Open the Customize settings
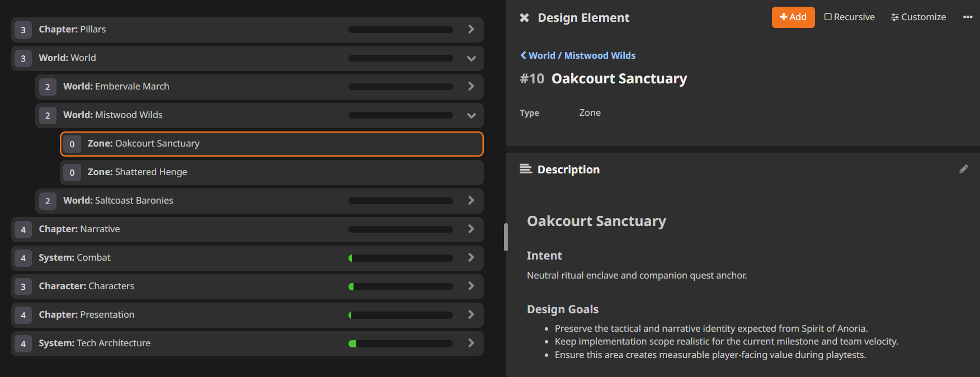The width and height of the screenshot is (980, 377). coord(918,17)
